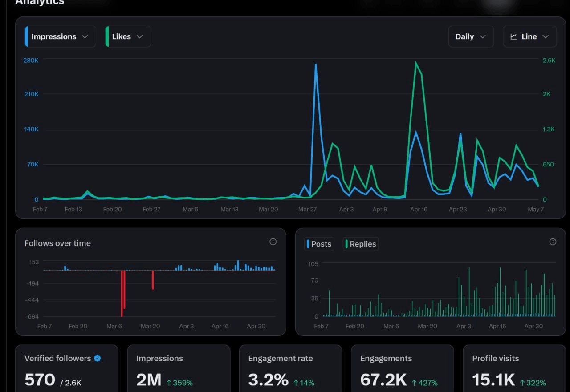This screenshot has width=570, height=392.
Task: Open the Daily interval dropdown
Action: coord(471,36)
